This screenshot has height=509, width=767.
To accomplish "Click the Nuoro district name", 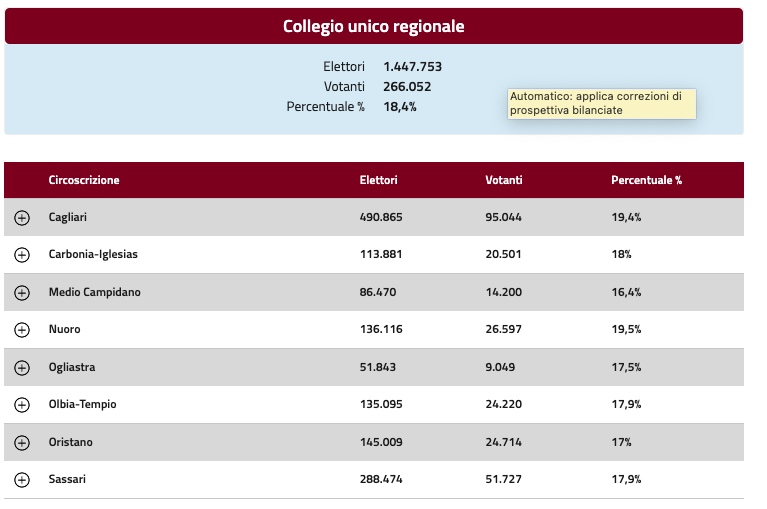I will [64, 330].
